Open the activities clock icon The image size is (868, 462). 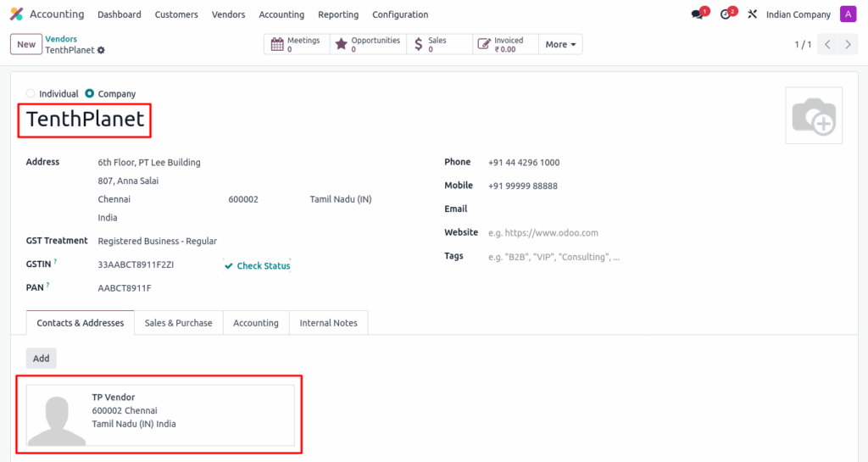pos(726,15)
